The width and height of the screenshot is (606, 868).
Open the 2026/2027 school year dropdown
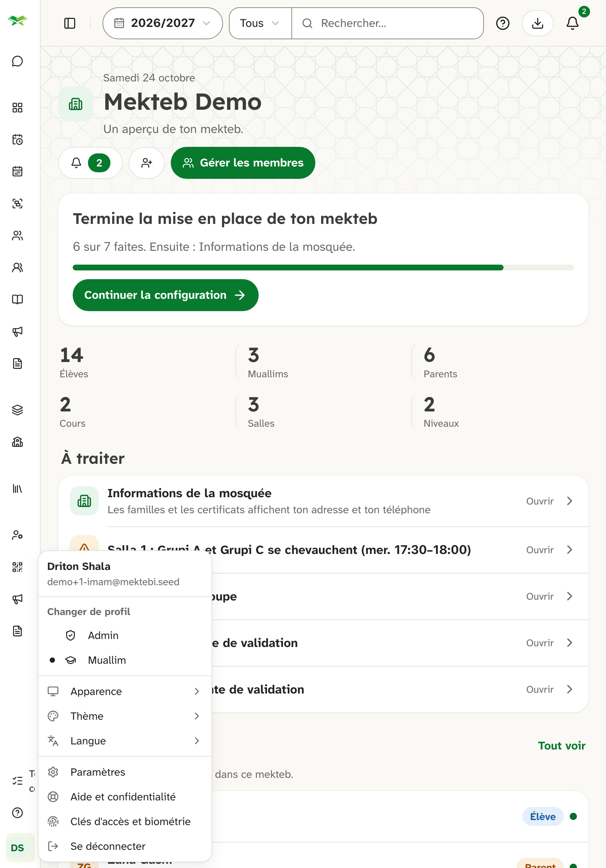(162, 23)
